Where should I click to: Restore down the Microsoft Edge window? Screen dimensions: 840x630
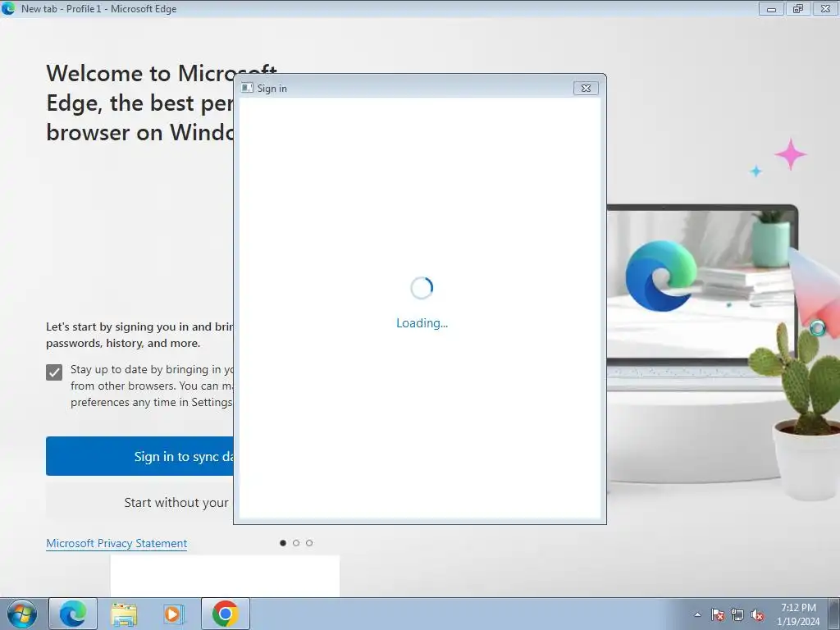[x=798, y=8]
